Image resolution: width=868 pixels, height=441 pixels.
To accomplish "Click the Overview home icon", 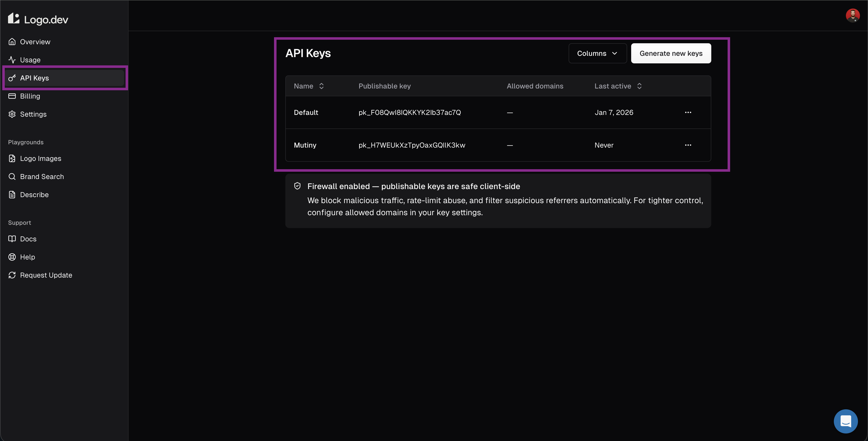I will [x=12, y=41].
